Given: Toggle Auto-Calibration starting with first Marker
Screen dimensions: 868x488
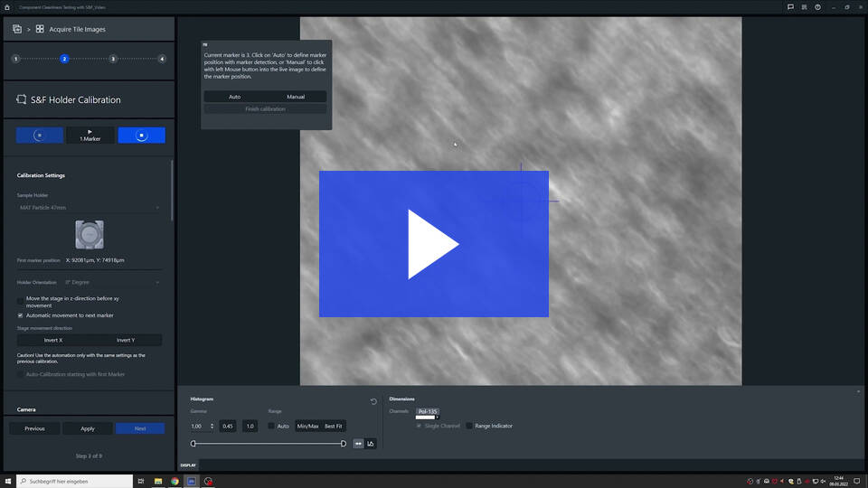Looking at the screenshot, I should pyautogui.click(x=21, y=374).
